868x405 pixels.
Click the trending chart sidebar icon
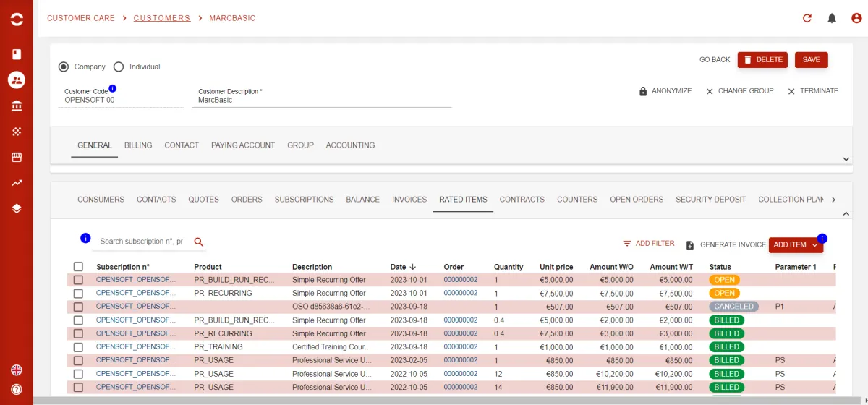coord(17,183)
